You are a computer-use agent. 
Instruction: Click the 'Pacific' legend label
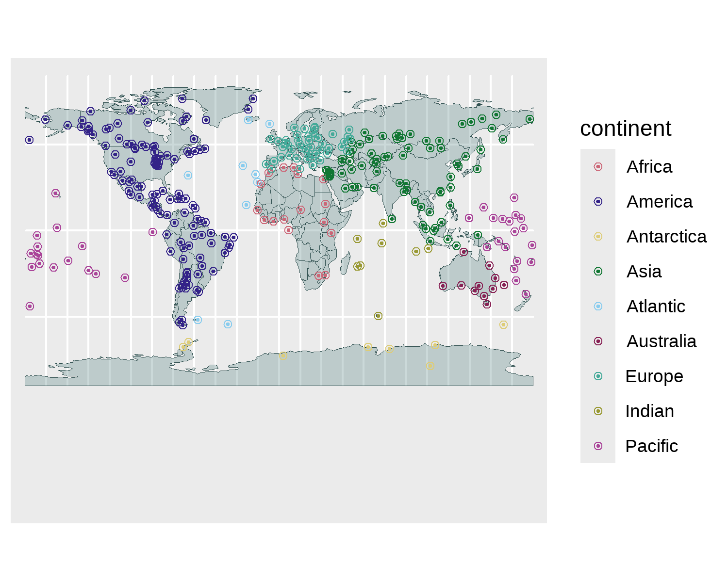coord(651,446)
